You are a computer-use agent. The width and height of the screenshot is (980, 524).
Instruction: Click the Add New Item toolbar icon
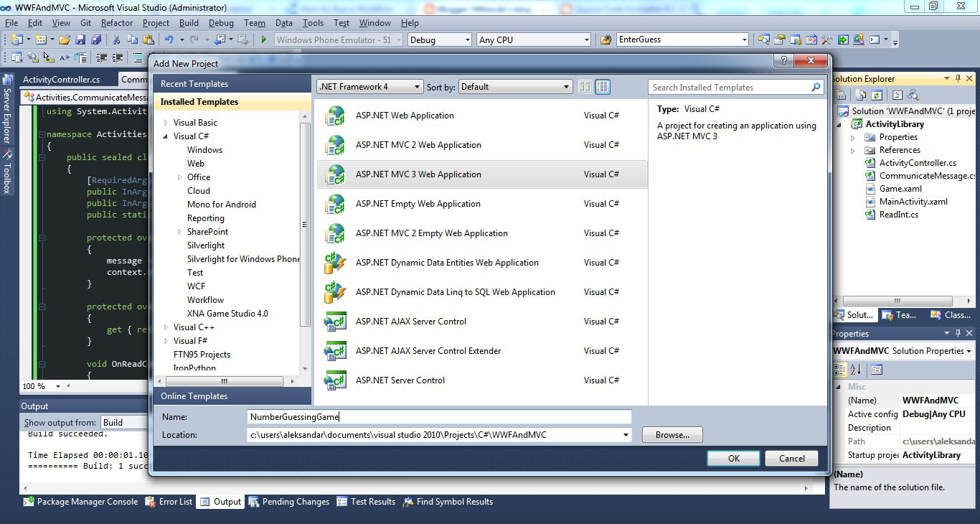point(40,39)
